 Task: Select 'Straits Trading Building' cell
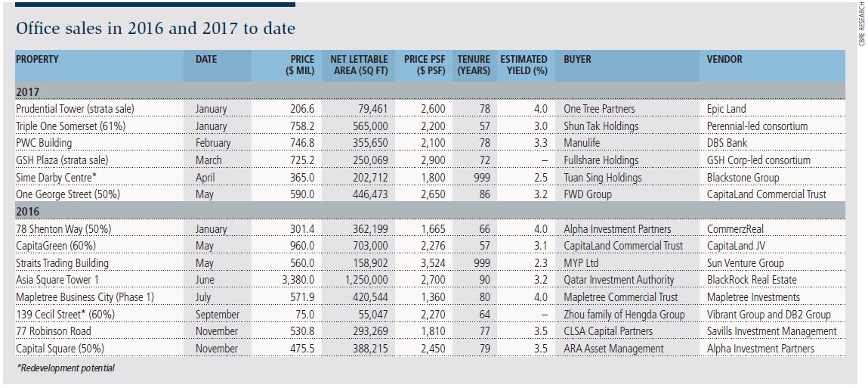tap(62, 262)
